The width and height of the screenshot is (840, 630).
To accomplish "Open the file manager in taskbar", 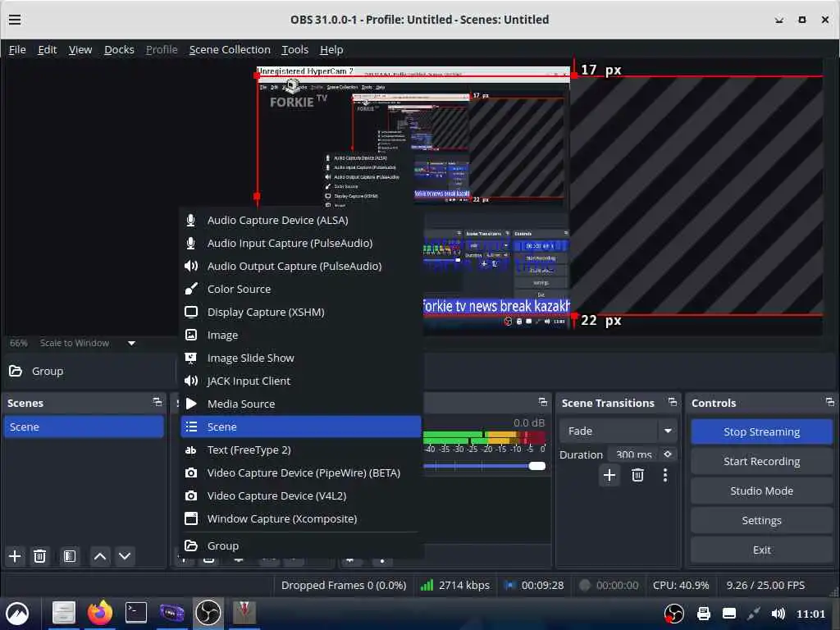I will tap(64, 613).
